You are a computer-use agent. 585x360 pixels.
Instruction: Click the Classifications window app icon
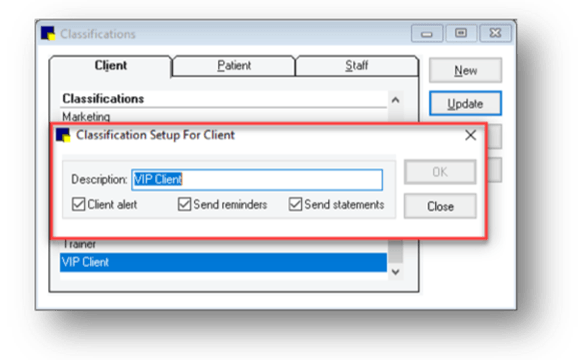(48, 33)
